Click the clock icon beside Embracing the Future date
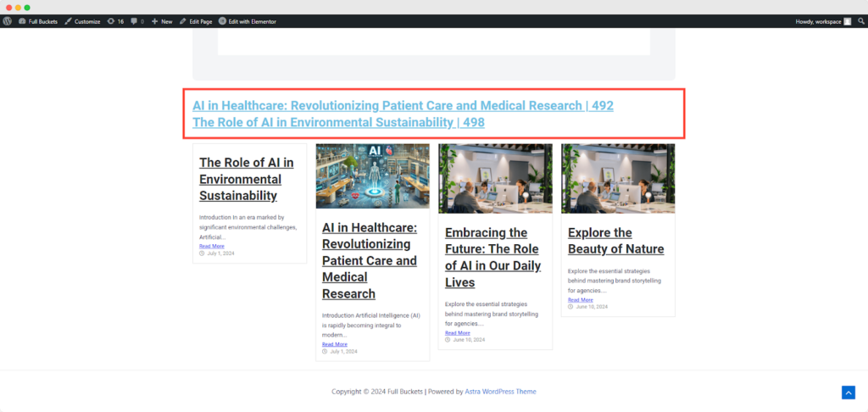868x412 pixels. pos(448,340)
